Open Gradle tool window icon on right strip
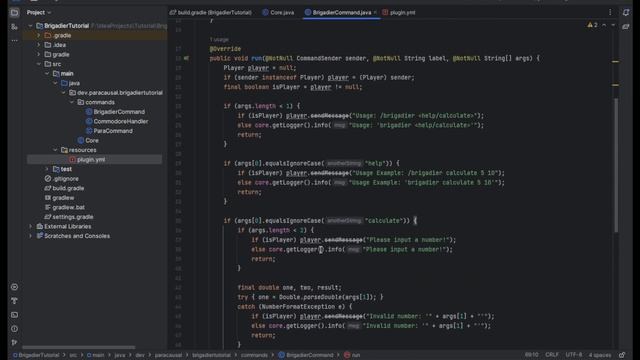Image resolution: width=640 pixels, height=360 pixels. pyautogui.click(x=626, y=27)
